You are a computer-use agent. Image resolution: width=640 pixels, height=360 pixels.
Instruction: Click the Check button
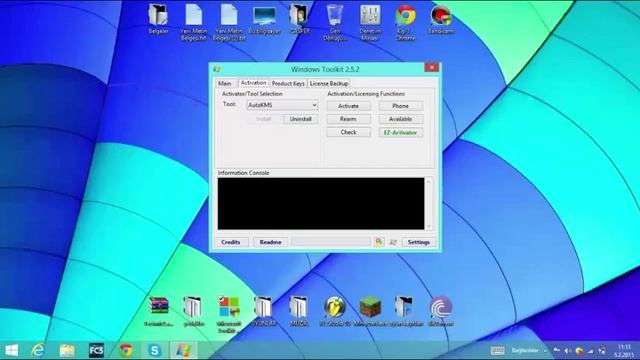349,132
